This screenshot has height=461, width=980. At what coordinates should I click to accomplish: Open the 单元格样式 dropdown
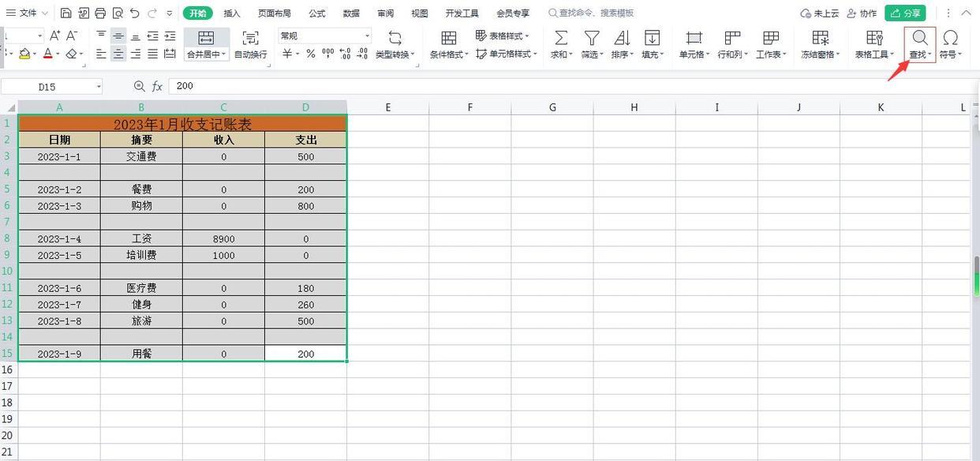(x=507, y=54)
